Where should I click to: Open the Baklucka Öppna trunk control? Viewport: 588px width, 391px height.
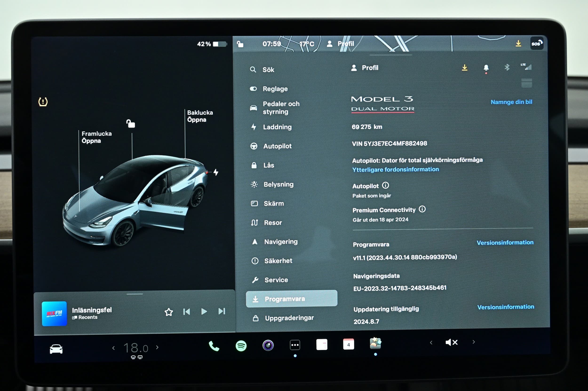pyautogui.click(x=200, y=116)
